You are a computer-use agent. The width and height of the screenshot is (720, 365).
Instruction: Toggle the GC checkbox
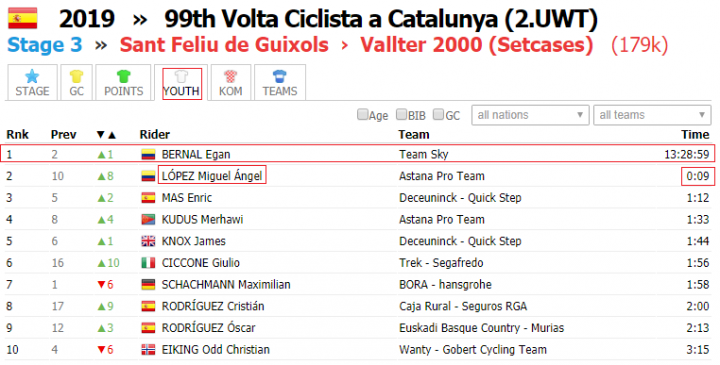[439, 114]
